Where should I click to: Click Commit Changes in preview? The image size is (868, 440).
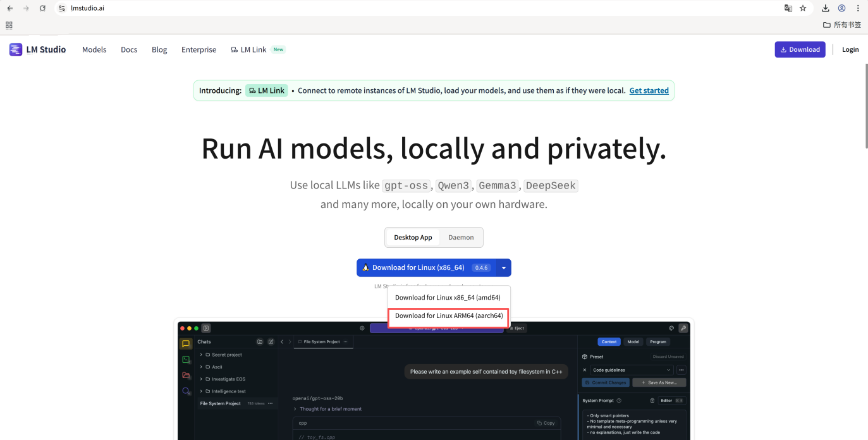coord(606,382)
